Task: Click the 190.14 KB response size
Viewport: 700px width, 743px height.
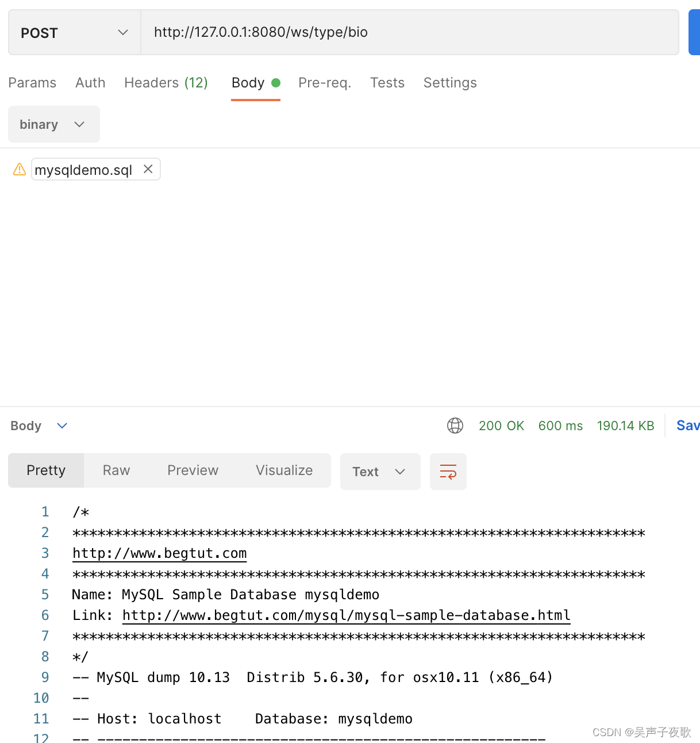Action: point(625,426)
